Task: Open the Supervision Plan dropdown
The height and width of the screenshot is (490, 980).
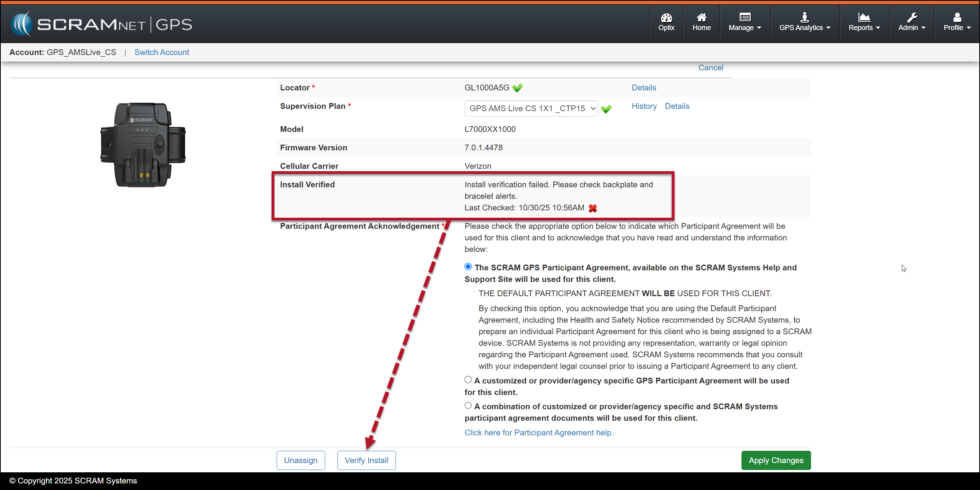Action: click(x=531, y=108)
